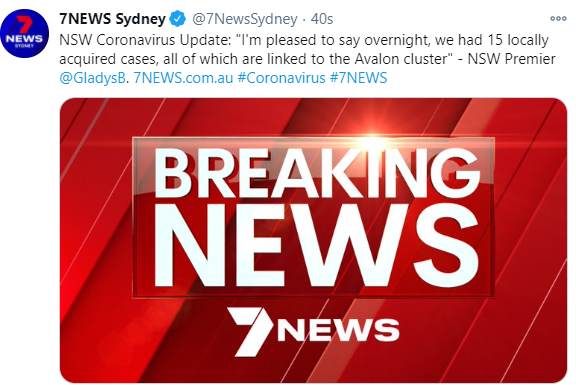Click the 7NEWS logo inside the image

313,331
